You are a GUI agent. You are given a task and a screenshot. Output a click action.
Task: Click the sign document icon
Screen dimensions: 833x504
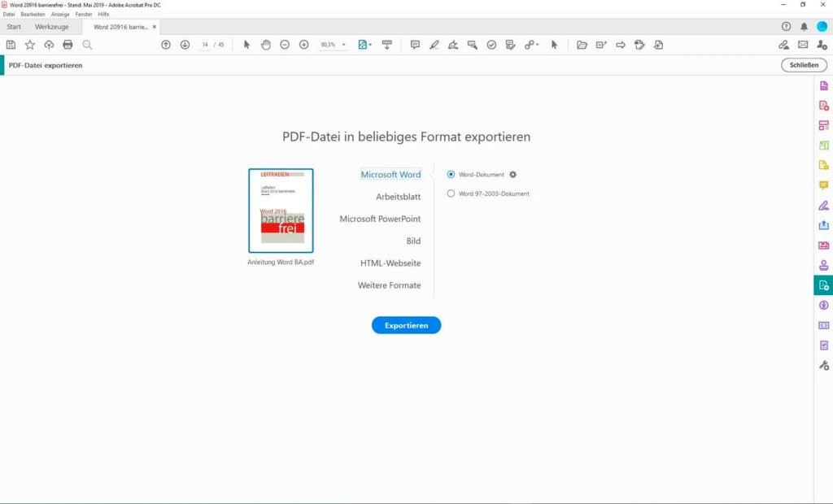coord(453,46)
